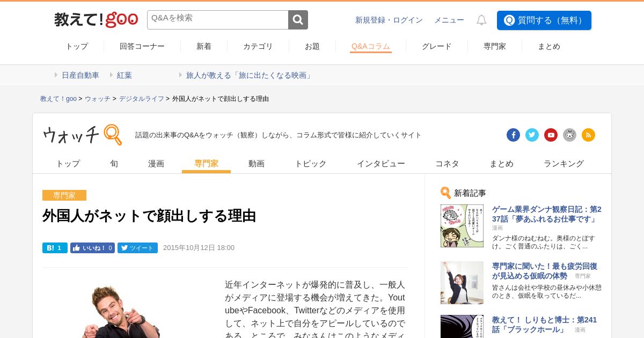Viewport: 644px width, 338px height.
Task: Open the Facebook social icon
Action: pyautogui.click(x=513, y=135)
